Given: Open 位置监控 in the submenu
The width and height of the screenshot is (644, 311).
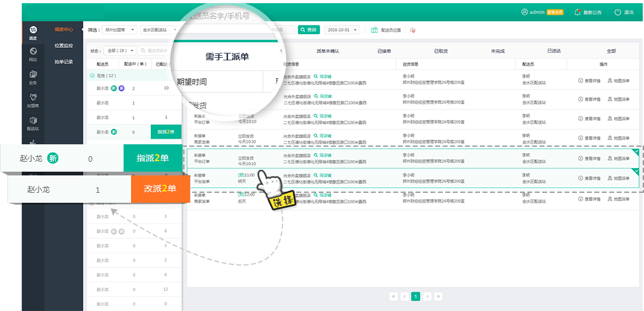Looking at the screenshot, I should [63, 45].
